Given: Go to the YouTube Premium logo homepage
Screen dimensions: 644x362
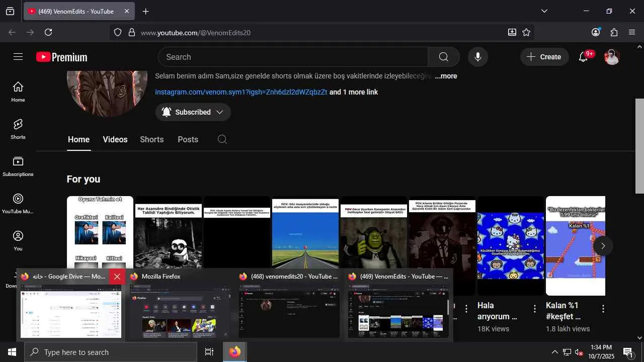Looking at the screenshot, I should [61, 57].
